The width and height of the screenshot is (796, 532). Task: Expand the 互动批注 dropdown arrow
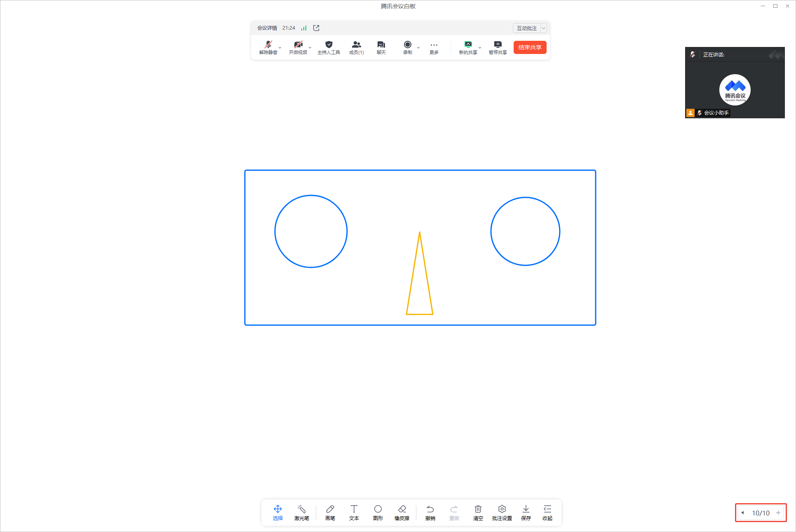click(x=544, y=28)
